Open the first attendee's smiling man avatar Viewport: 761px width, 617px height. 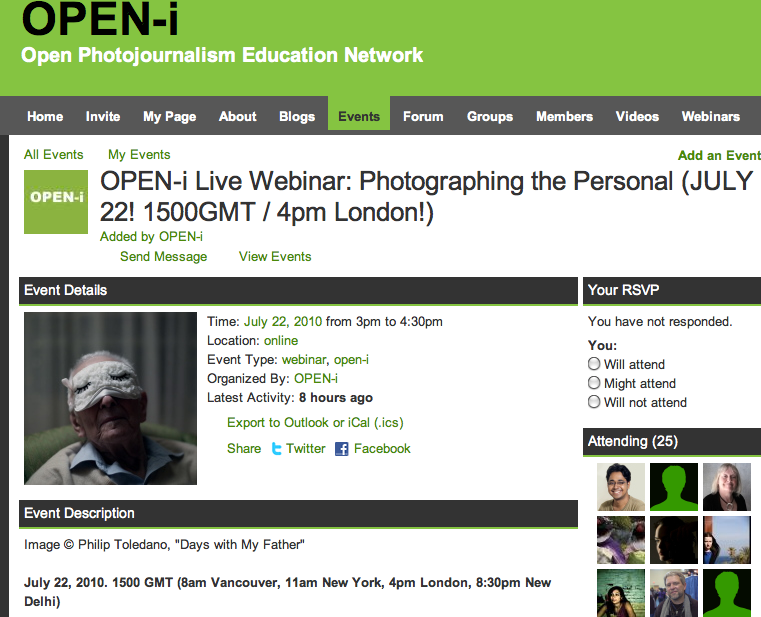click(x=621, y=486)
